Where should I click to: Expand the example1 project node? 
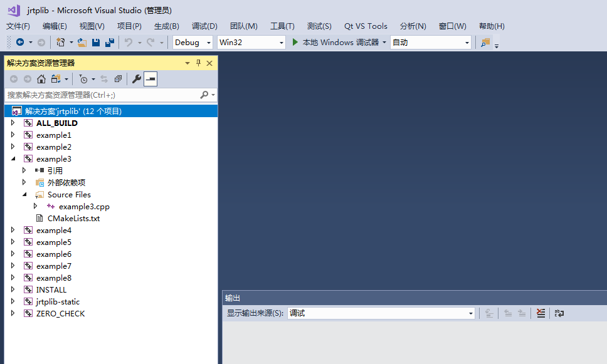coord(13,135)
